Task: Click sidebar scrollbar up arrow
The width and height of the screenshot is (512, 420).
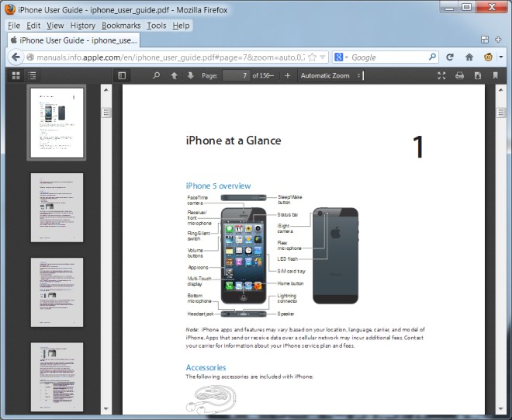Action: point(106,89)
